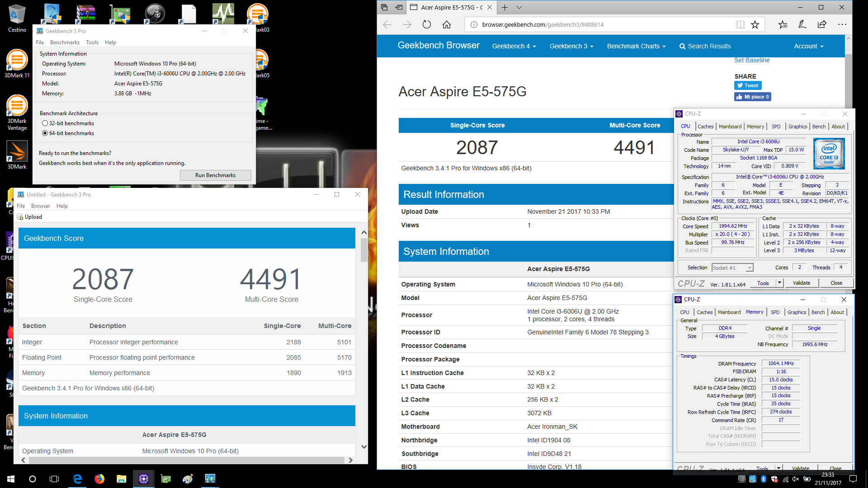The image size is (868, 488).
Task: Open the Benchmarks menu
Action: 65,42
